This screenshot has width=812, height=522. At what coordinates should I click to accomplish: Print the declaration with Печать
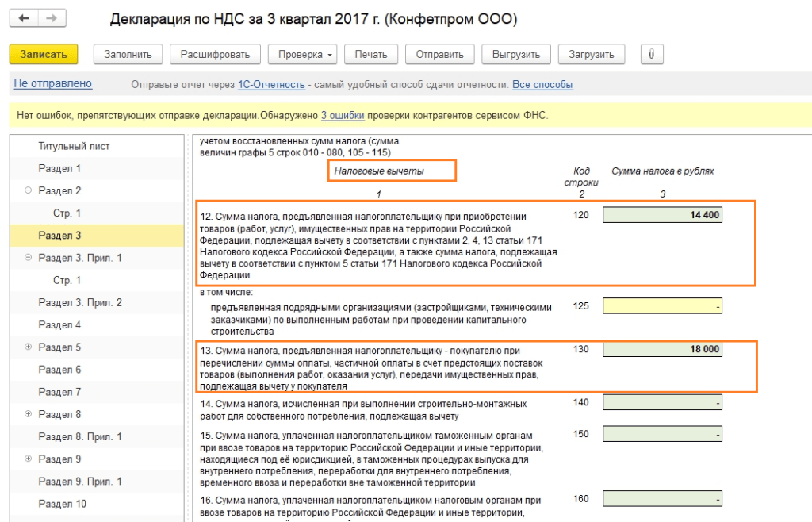pyautogui.click(x=370, y=54)
